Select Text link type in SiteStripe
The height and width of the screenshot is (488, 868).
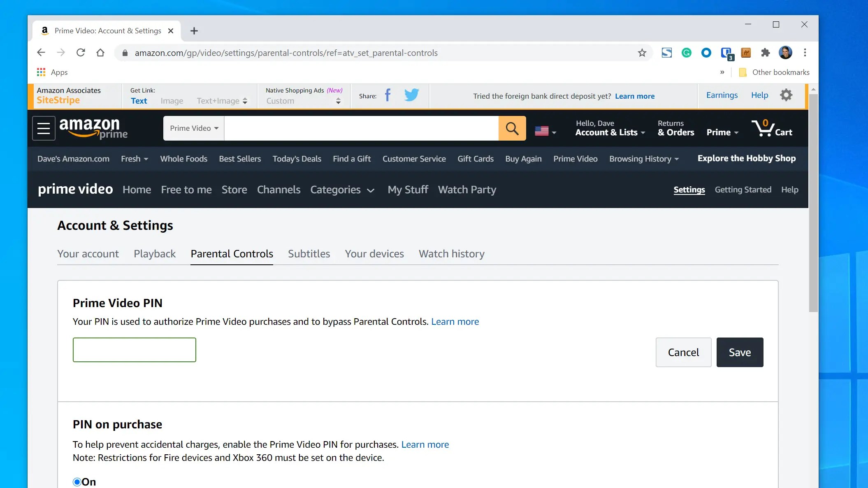pos(139,101)
